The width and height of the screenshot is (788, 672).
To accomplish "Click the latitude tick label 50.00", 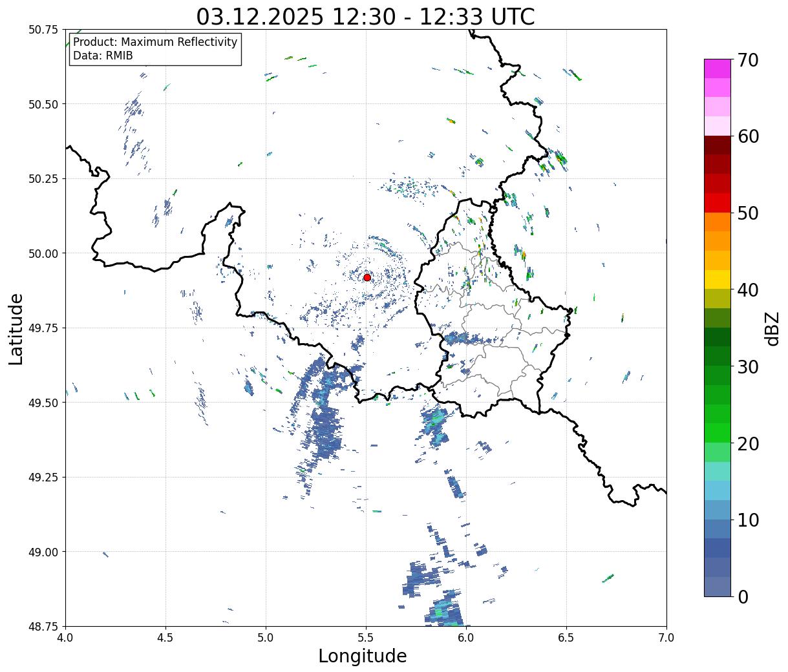I will 43,253.
